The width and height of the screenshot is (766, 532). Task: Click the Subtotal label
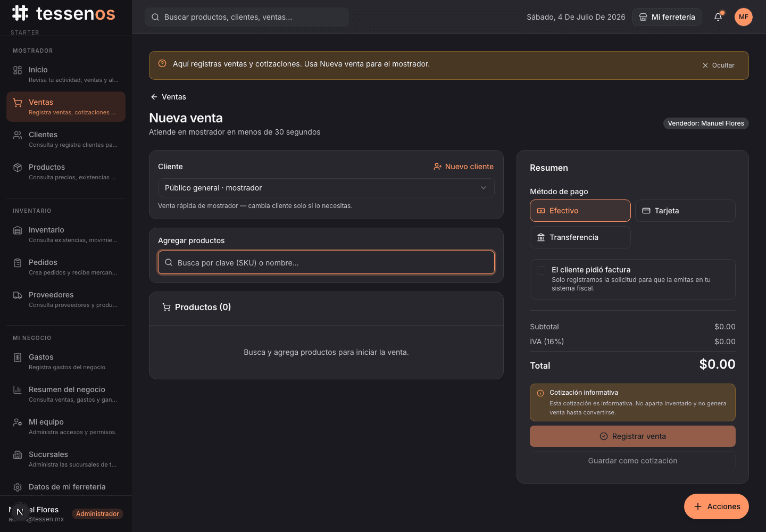[x=544, y=327]
